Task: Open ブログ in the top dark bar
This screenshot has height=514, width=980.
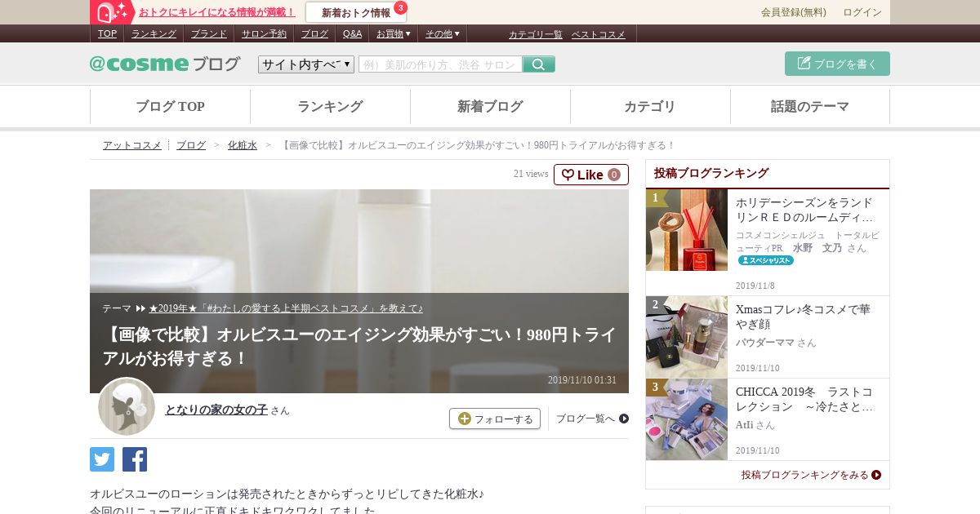Action: coord(314,33)
